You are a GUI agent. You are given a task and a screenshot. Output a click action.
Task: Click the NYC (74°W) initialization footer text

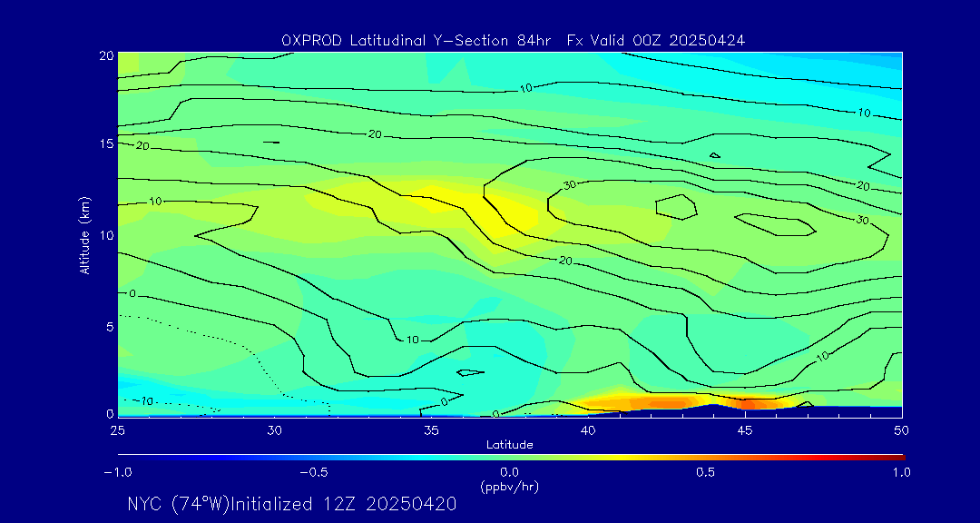[x=291, y=504]
